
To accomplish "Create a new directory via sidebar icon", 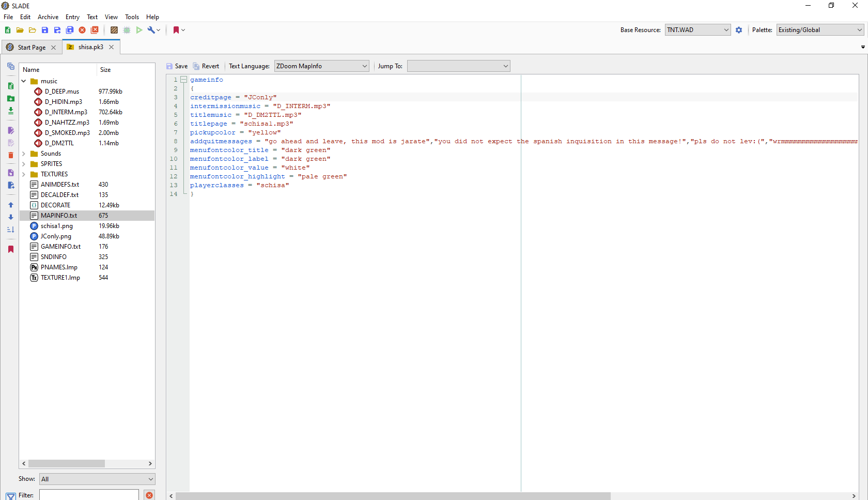I will 11,98.
